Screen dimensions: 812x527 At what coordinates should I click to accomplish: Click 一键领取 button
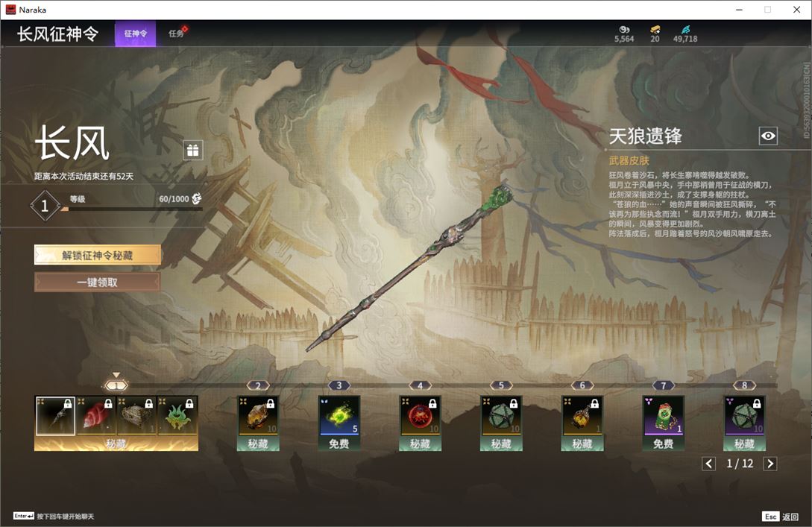[98, 283]
